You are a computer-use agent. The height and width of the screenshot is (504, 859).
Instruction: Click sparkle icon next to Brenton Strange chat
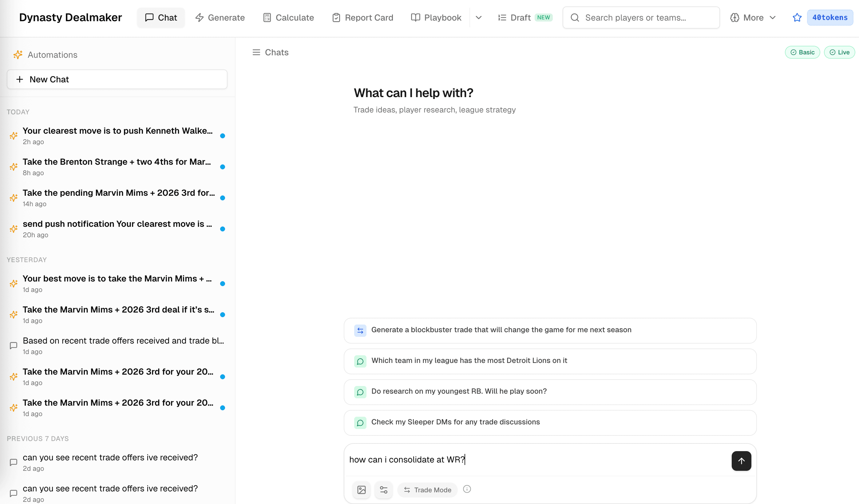tap(14, 167)
